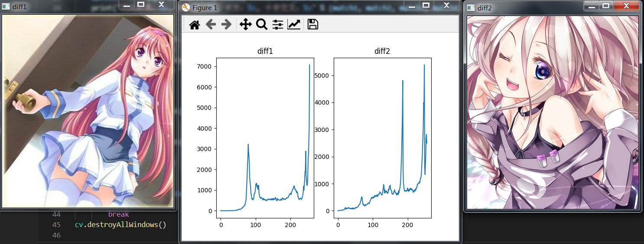The height and width of the screenshot is (244, 644).
Task: Click the 7000 y-axis label on diff1 plot
Action: [x=205, y=66]
